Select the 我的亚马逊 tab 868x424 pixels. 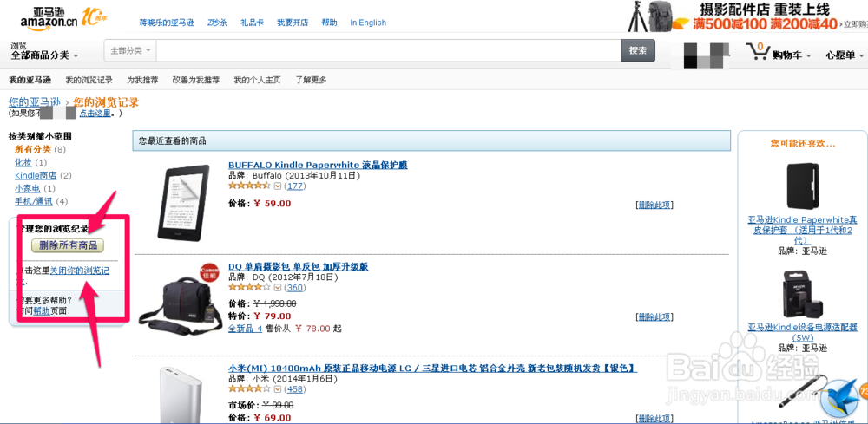click(30, 80)
